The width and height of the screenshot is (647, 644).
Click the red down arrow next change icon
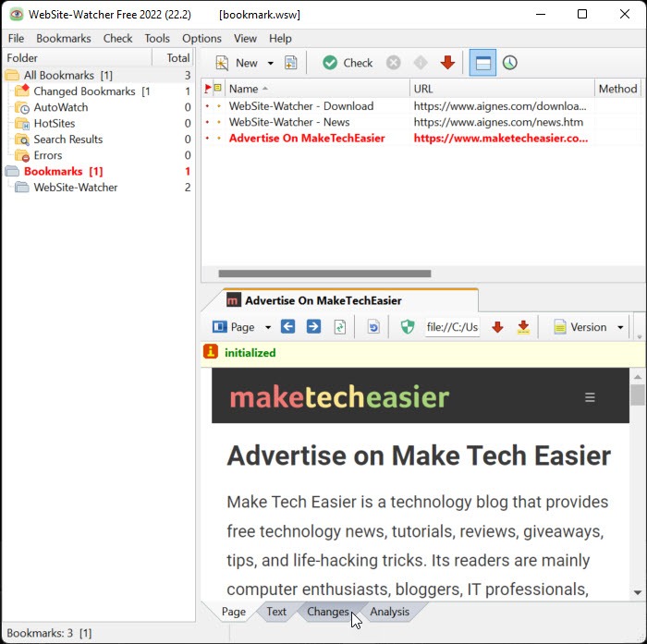click(497, 327)
